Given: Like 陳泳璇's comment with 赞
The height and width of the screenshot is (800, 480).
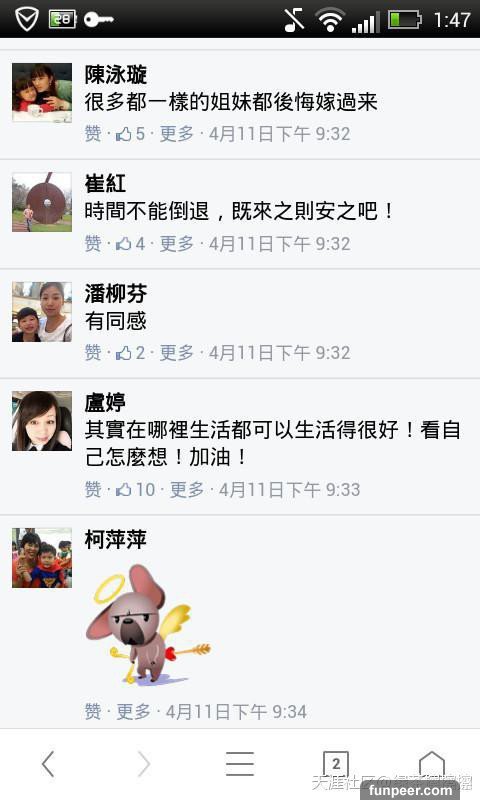Looking at the screenshot, I should coord(93,134).
